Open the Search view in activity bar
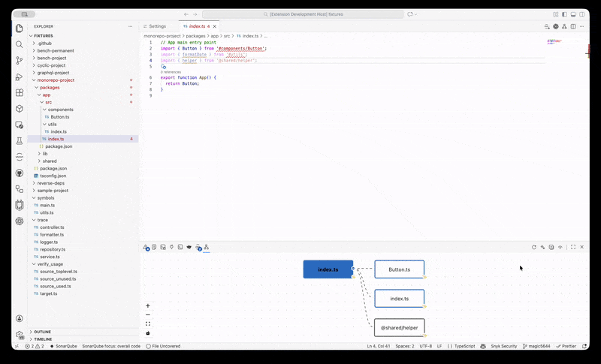This screenshot has width=601, height=364. (x=20, y=44)
